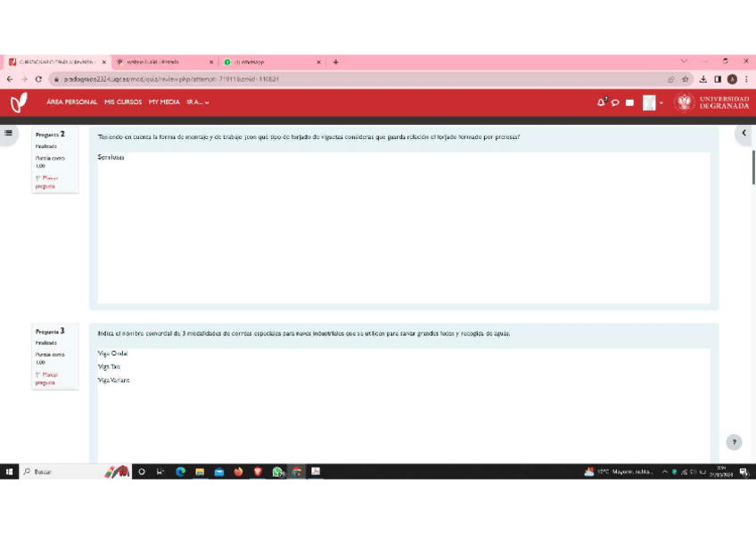The height and width of the screenshot is (534, 756).
Task: Open Cortana circle icon in taskbar
Action: pos(142,472)
